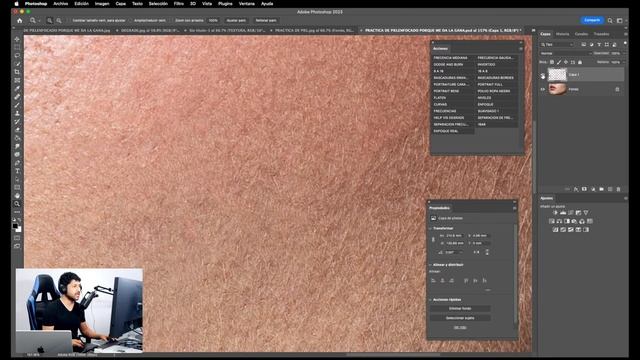Viewport: 640px width, 360px height.
Task: Add a Curves adjustment from Ajustes panel
Action: point(571,213)
